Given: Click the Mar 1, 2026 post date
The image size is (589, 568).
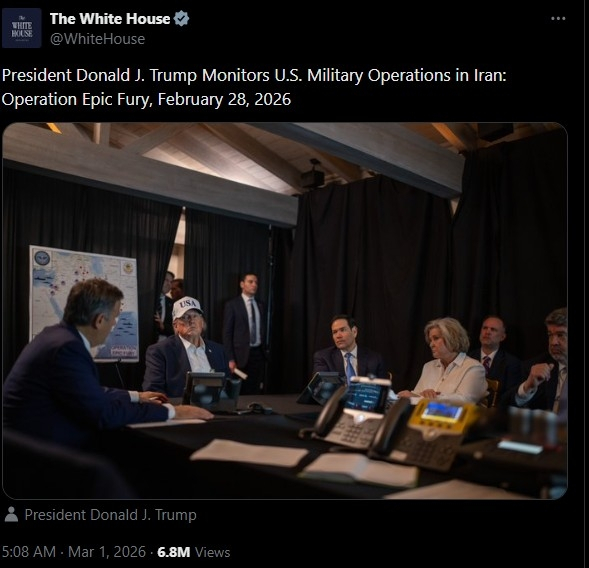Looking at the screenshot, I should tap(107, 552).
